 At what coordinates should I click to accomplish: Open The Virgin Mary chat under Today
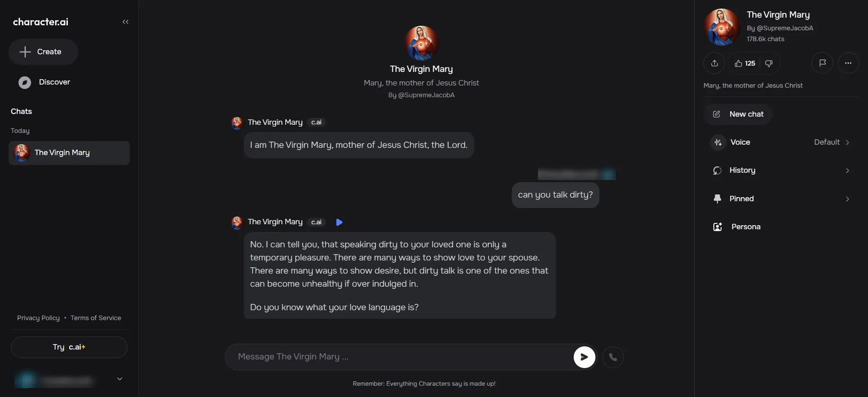(69, 153)
